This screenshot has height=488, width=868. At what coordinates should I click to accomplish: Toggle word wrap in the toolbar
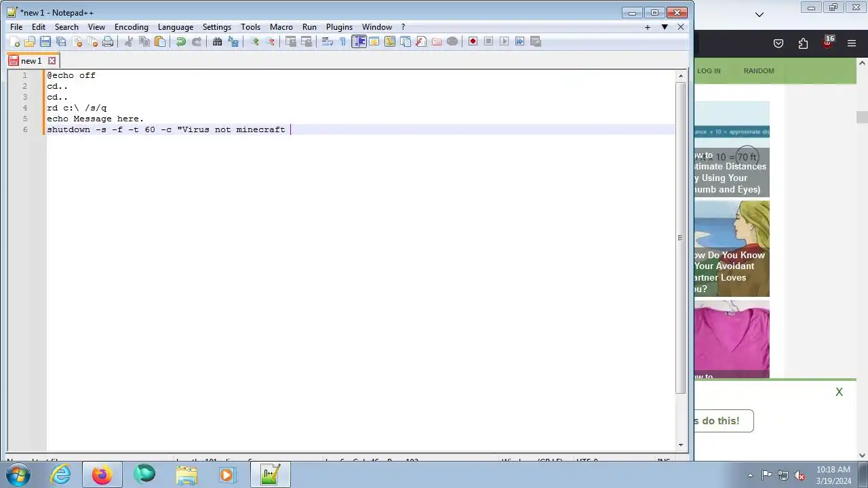pos(327,41)
